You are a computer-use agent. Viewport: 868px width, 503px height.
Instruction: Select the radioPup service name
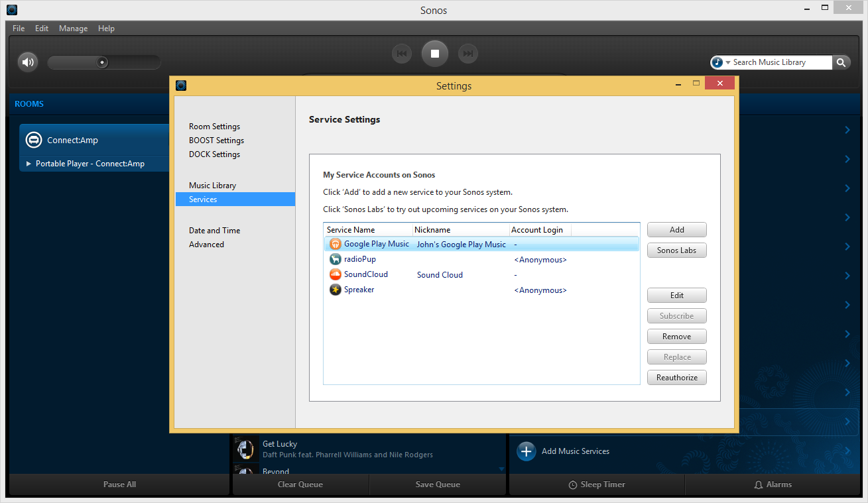pyautogui.click(x=360, y=259)
